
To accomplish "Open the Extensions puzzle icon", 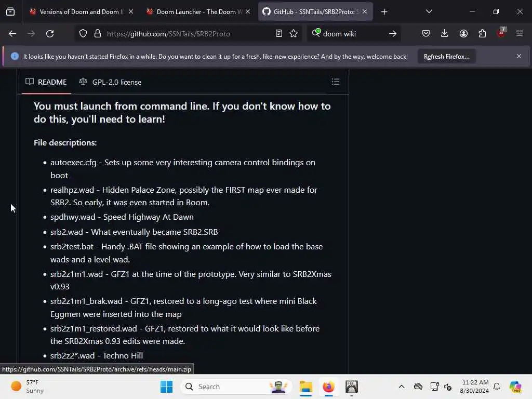I will (482, 34).
